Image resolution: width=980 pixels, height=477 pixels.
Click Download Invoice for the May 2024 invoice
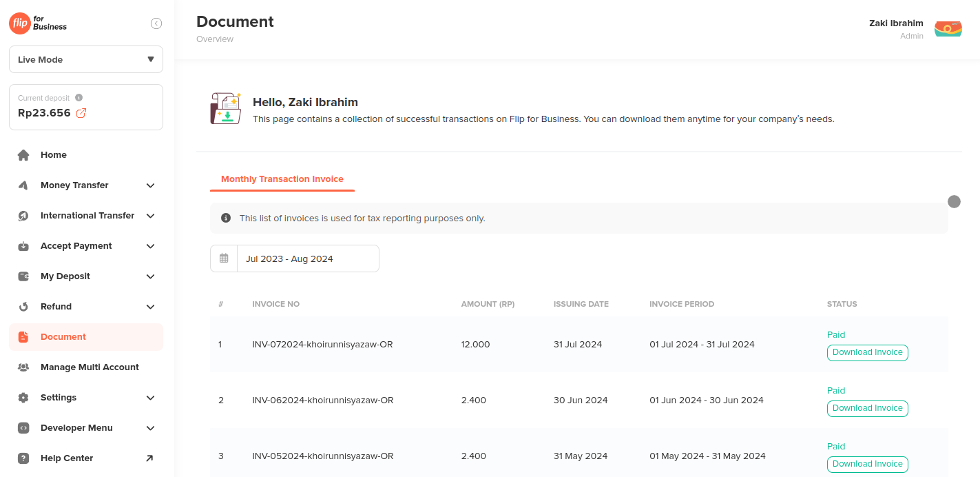pos(867,464)
